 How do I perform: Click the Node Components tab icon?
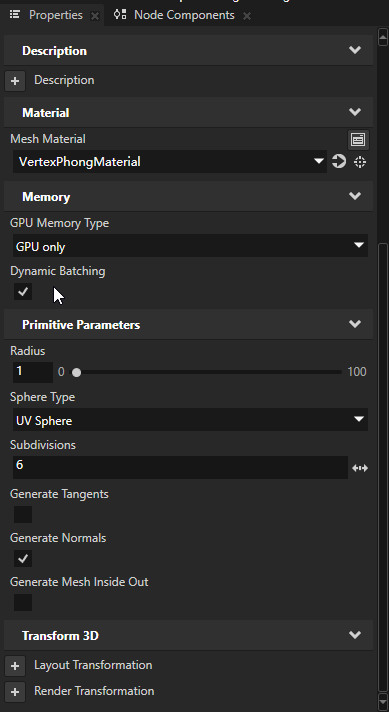pyautogui.click(x=120, y=15)
